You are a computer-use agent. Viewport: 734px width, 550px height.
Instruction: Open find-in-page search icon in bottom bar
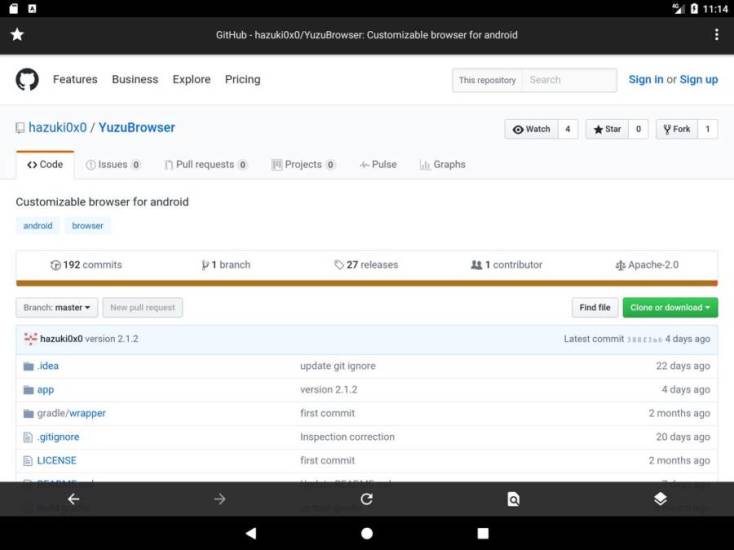click(513, 499)
